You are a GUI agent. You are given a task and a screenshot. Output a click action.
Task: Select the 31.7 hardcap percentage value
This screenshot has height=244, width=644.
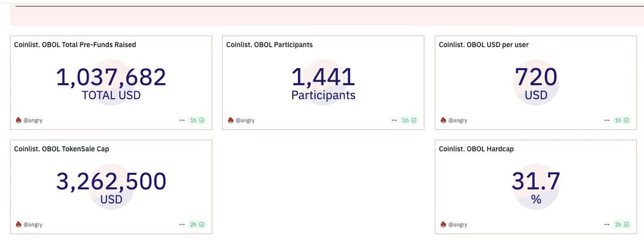click(536, 182)
